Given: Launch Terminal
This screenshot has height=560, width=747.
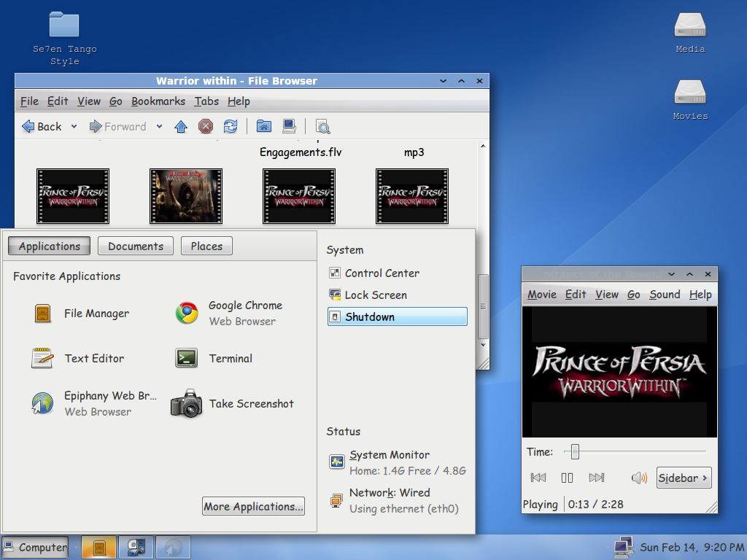Looking at the screenshot, I should (214, 359).
